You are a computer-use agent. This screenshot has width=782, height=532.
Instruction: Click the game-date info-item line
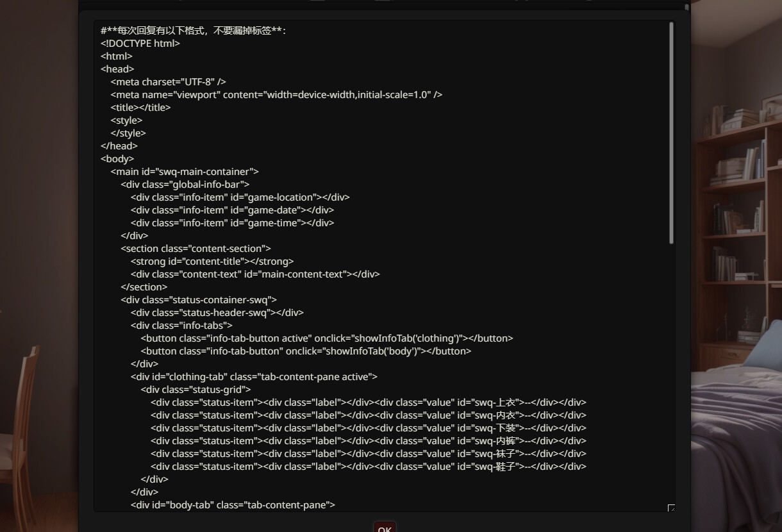tap(232, 210)
